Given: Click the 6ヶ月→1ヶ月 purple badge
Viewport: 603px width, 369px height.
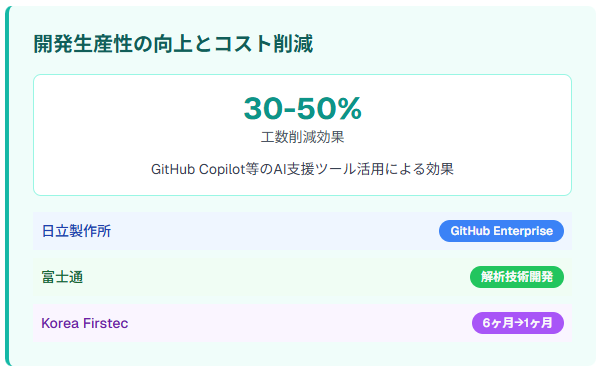Looking at the screenshot, I should [x=518, y=323].
